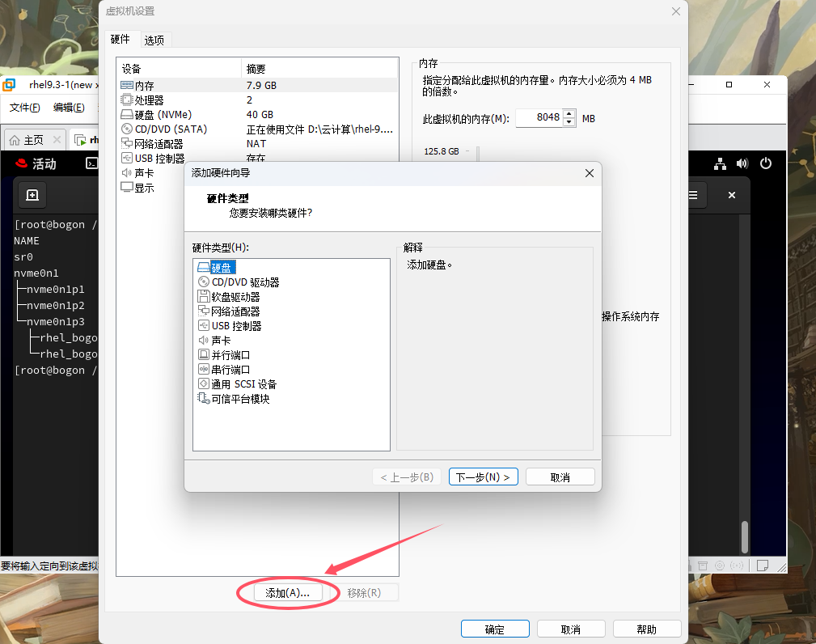Click the 帮助 button

646,629
